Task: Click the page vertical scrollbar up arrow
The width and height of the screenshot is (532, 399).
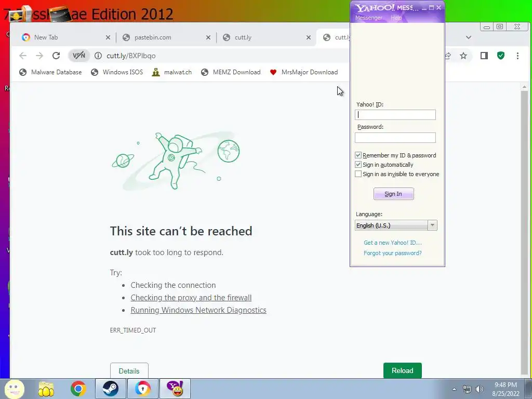Action: (525, 87)
